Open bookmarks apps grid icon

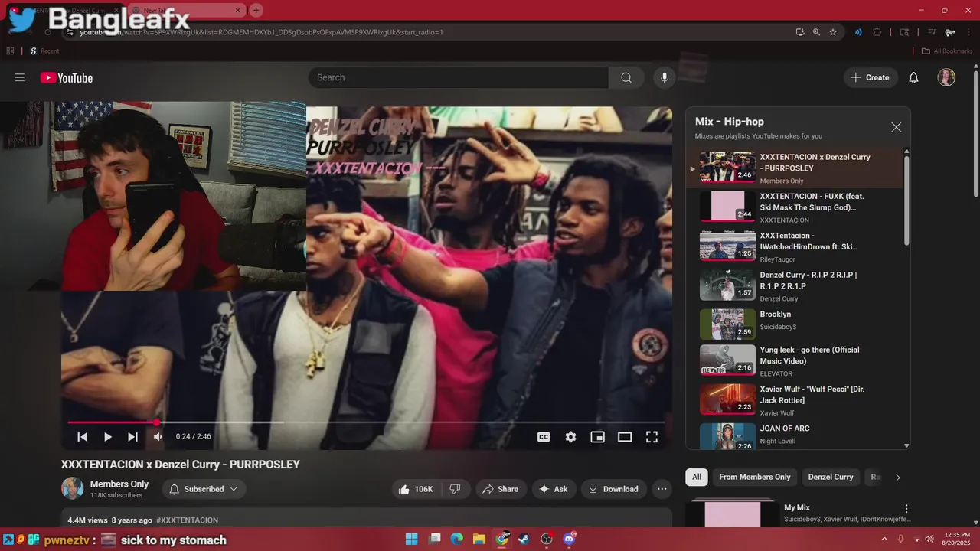tap(10, 51)
